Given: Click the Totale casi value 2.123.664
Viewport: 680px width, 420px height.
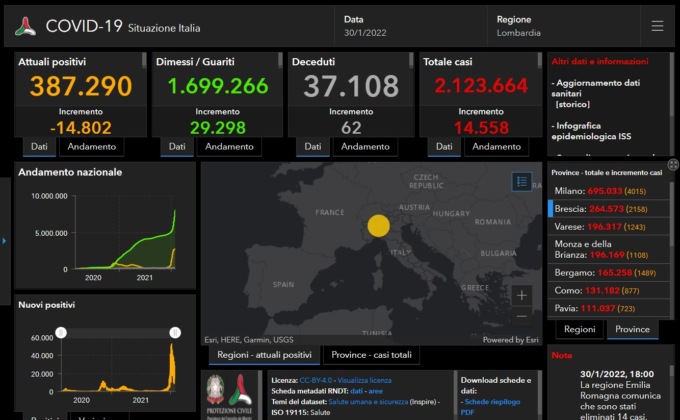Looking at the screenshot, I should point(481,85).
